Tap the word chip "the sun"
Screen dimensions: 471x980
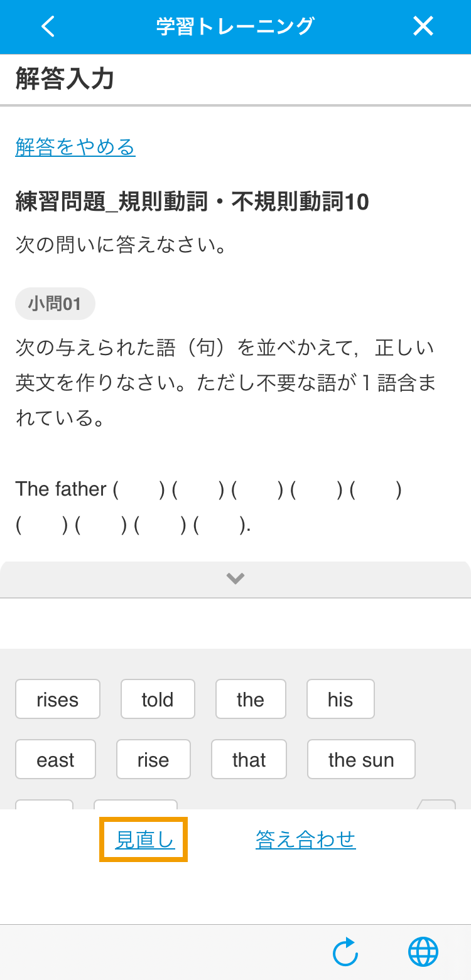(361, 759)
